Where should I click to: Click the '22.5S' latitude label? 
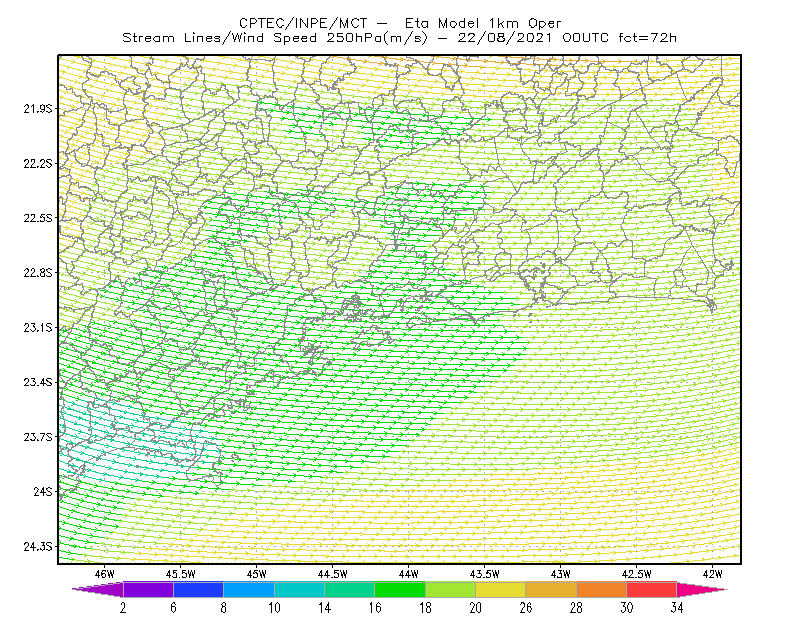[38, 218]
